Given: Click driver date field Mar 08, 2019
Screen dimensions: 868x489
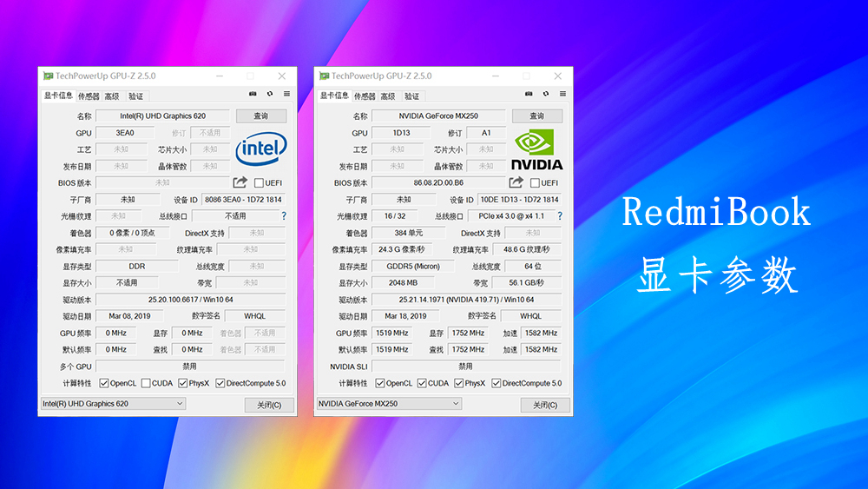Looking at the screenshot, I should [129, 316].
